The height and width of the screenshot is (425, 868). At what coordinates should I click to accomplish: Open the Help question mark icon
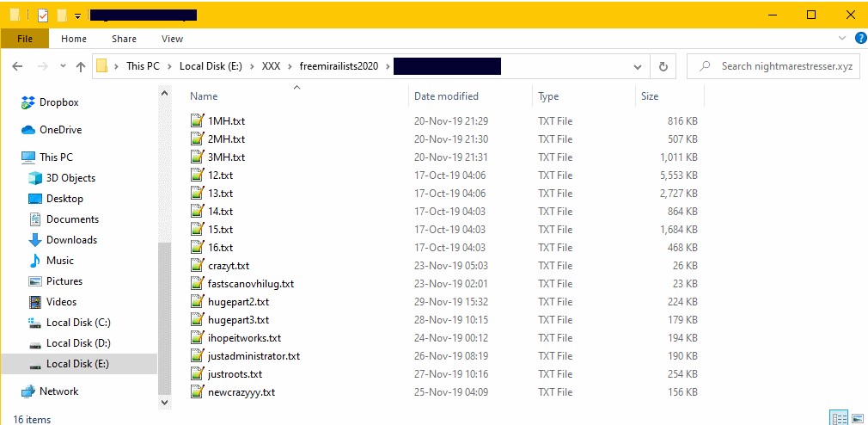(x=860, y=38)
